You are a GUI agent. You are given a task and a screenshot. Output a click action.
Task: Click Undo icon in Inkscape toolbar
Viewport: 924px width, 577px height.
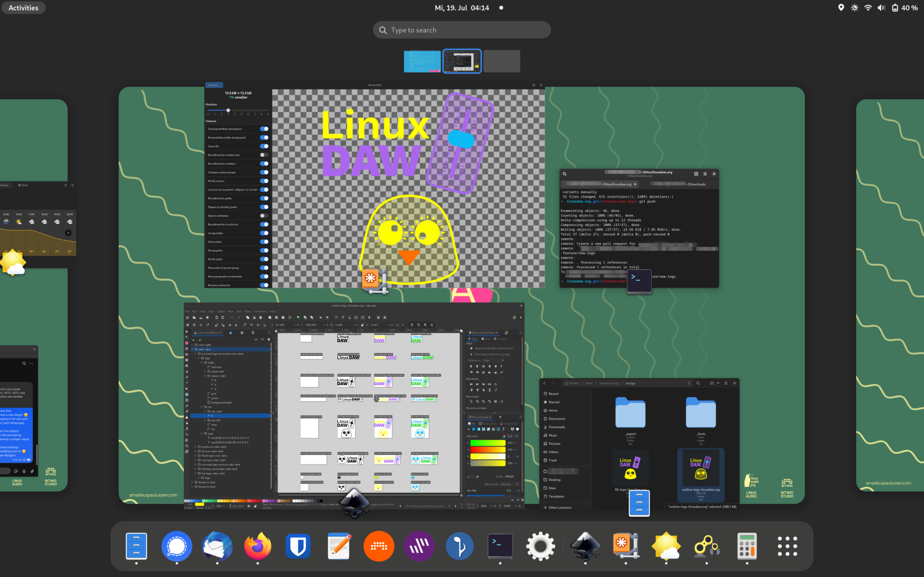click(x=232, y=317)
